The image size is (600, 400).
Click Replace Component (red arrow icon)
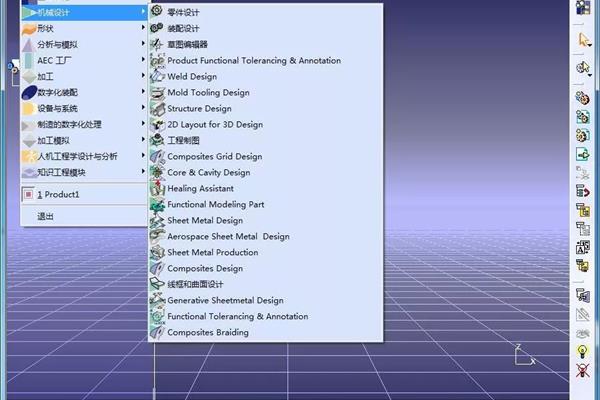(x=582, y=191)
